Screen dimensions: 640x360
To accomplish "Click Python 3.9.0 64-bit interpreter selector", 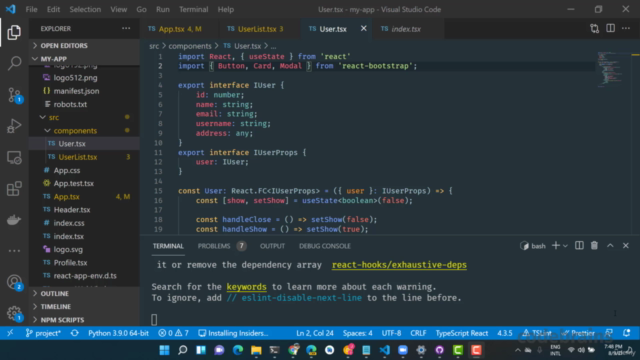I will click(118, 333).
